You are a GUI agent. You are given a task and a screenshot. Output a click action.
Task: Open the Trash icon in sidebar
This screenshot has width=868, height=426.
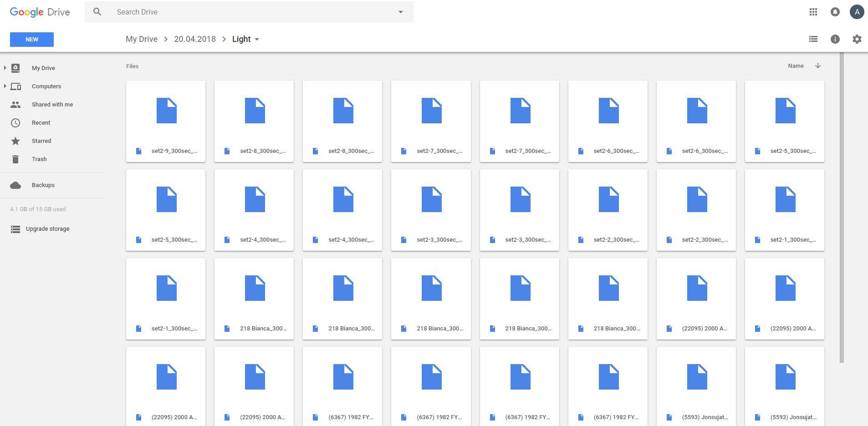click(15, 159)
